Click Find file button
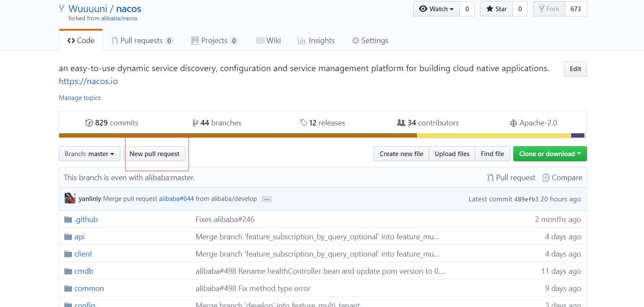The height and width of the screenshot is (307, 644). point(492,154)
